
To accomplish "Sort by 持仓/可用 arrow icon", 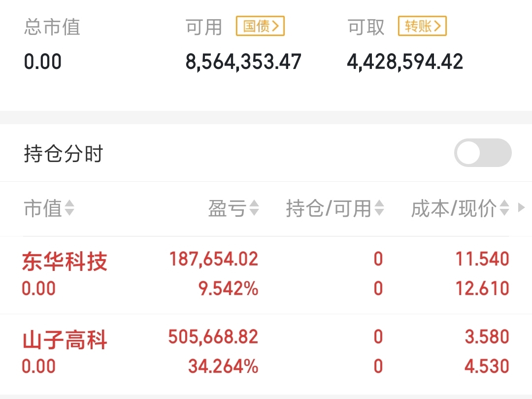I will click(379, 208).
